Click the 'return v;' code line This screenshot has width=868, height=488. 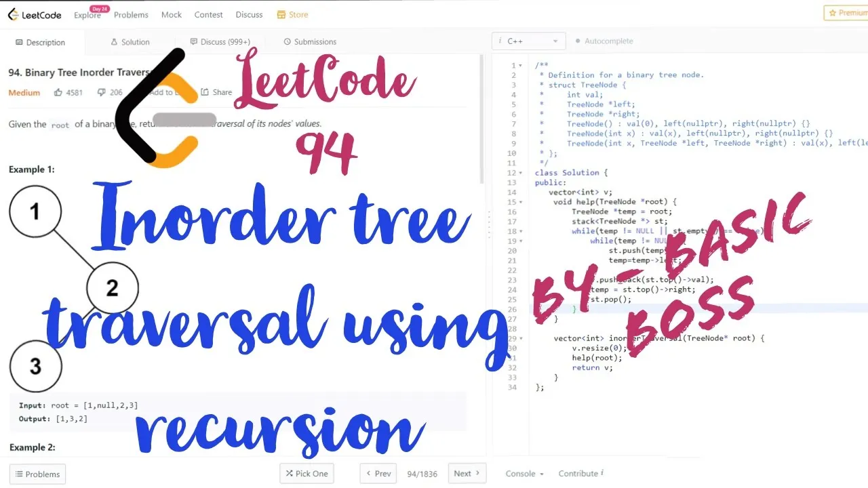click(592, 367)
